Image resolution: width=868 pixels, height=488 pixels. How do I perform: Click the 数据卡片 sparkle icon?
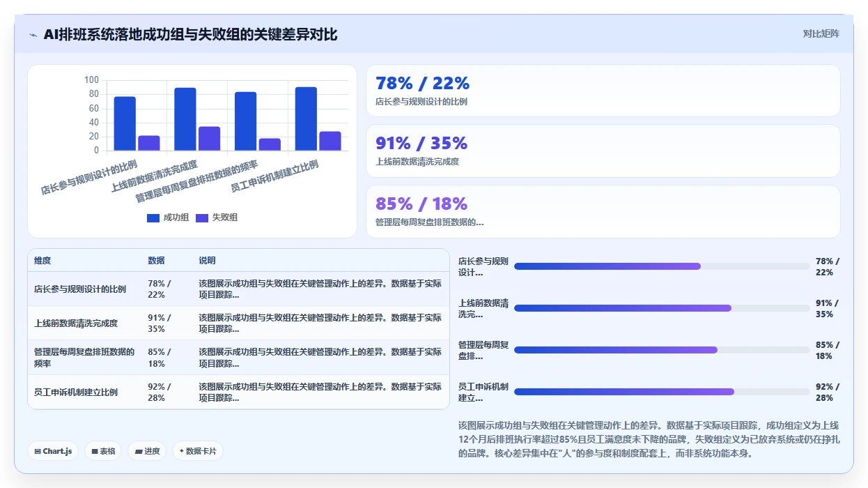point(182,451)
